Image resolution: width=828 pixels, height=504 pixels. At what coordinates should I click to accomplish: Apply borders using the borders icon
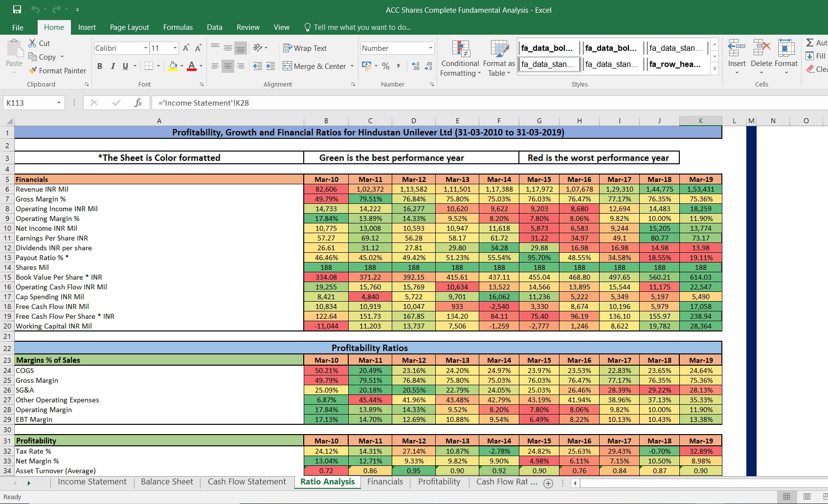pos(149,66)
